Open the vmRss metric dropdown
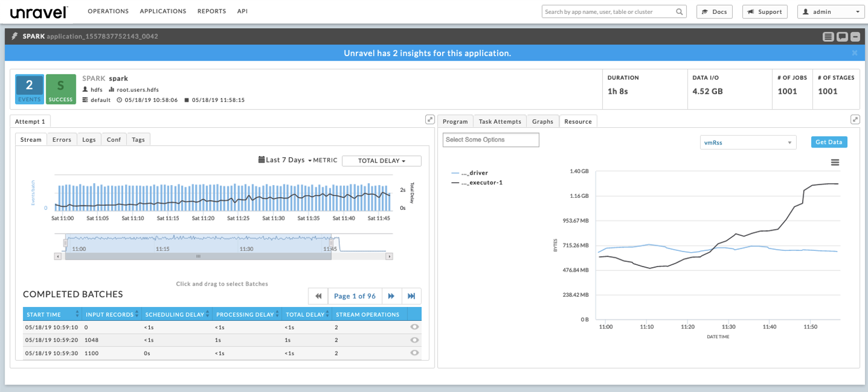This screenshot has width=868, height=392. tap(748, 142)
